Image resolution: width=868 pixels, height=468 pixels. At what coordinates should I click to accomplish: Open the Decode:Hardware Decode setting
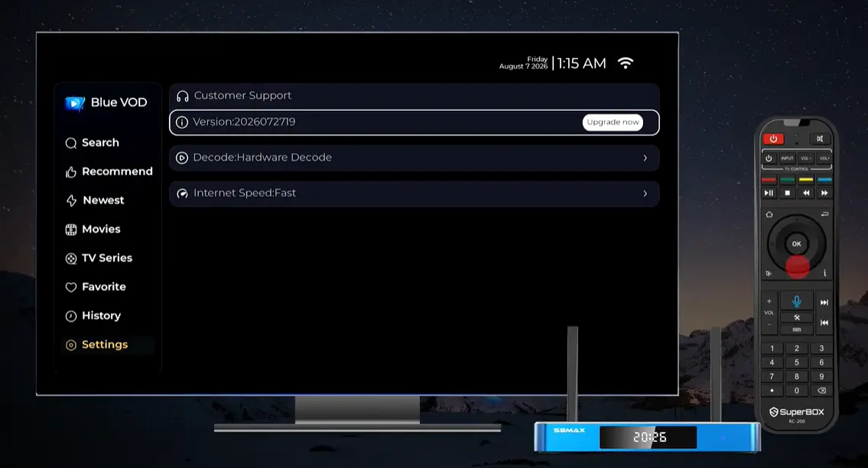point(414,158)
